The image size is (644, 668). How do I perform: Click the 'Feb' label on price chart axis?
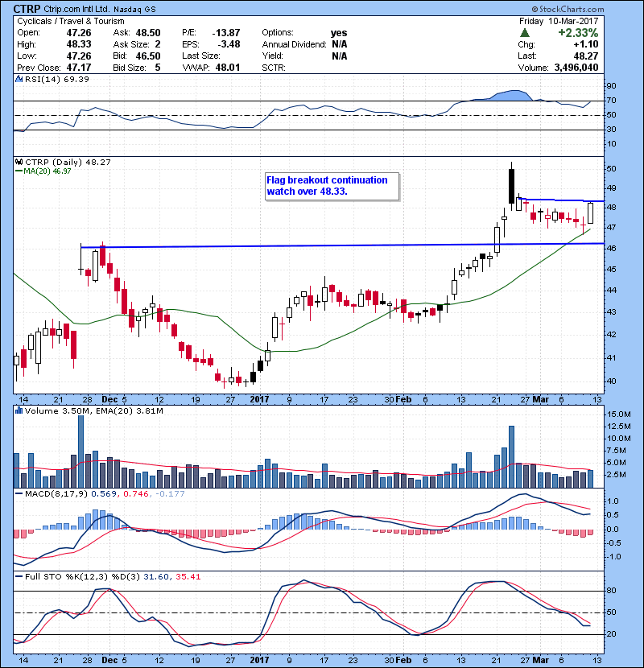click(x=403, y=400)
